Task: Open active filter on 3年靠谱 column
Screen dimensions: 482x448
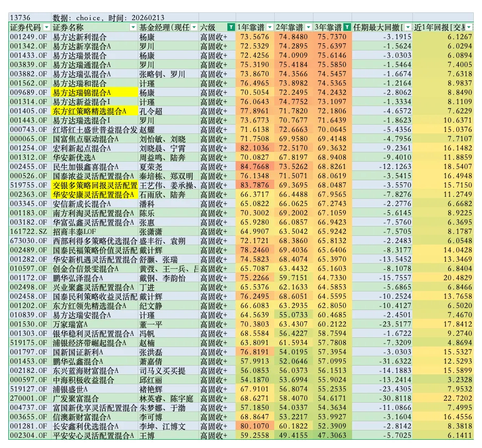Action: tap(347, 27)
